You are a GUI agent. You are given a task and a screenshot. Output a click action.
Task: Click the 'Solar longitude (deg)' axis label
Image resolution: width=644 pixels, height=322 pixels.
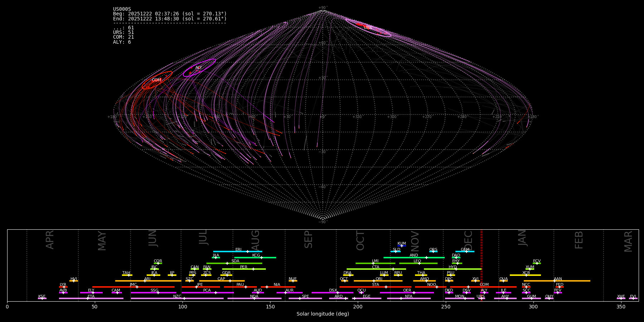pyautogui.click(x=323, y=314)
